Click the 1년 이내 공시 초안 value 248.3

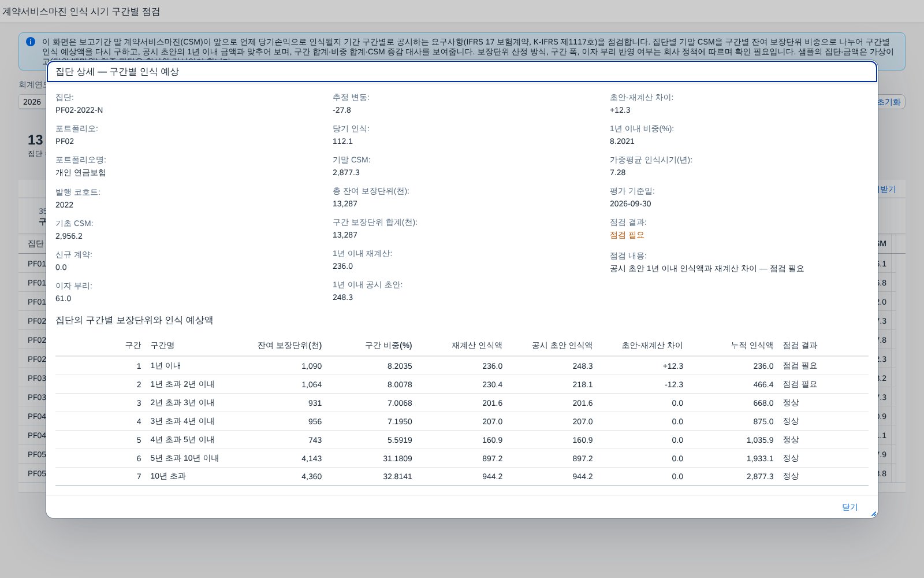342,297
